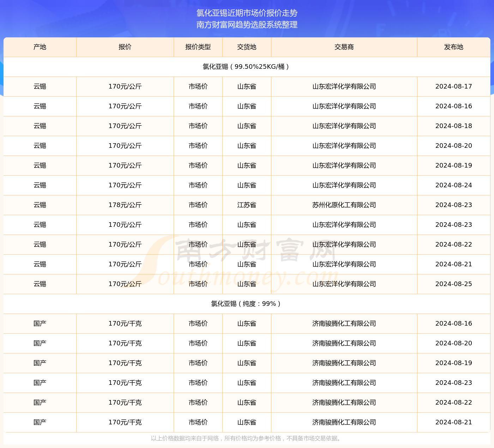The image size is (494, 448).
Task: Click 2024-08-16 in the 济南骏腾化工 row
Action: pyautogui.click(x=454, y=323)
